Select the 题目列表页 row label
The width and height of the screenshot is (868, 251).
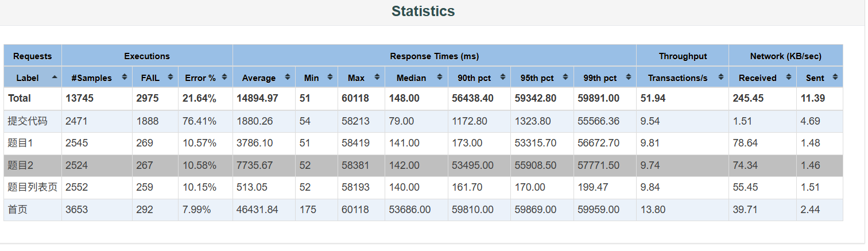(33, 187)
